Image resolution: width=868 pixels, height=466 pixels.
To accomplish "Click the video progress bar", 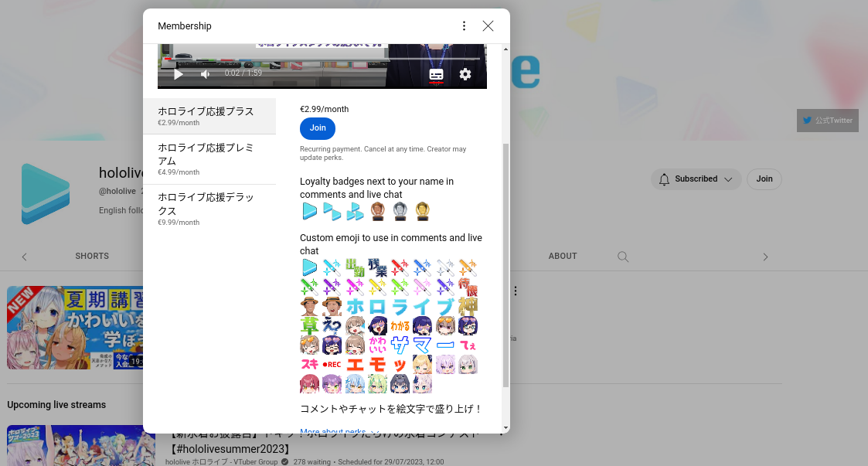I will point(322,58).
